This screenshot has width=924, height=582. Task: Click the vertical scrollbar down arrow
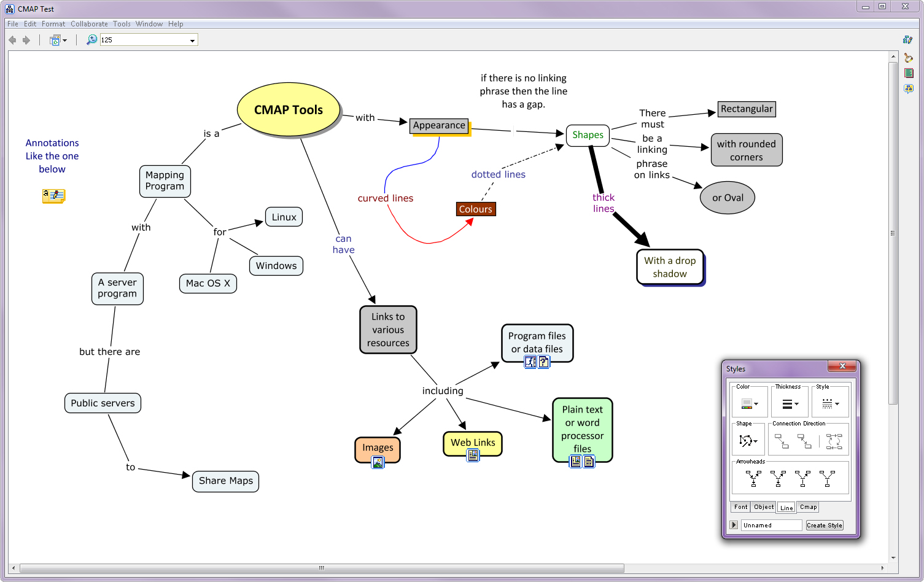(x=893, y=557)
